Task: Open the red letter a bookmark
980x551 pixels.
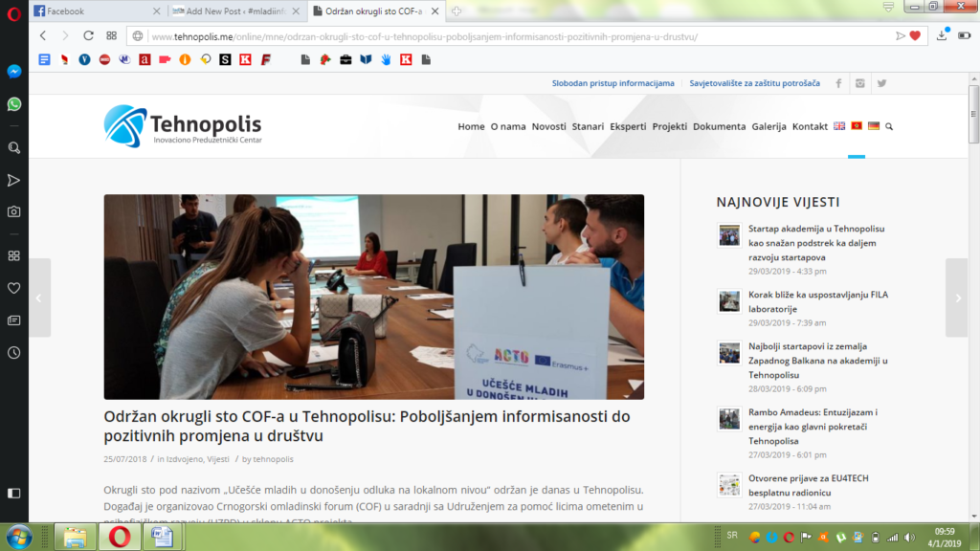Action: point(145,59)
